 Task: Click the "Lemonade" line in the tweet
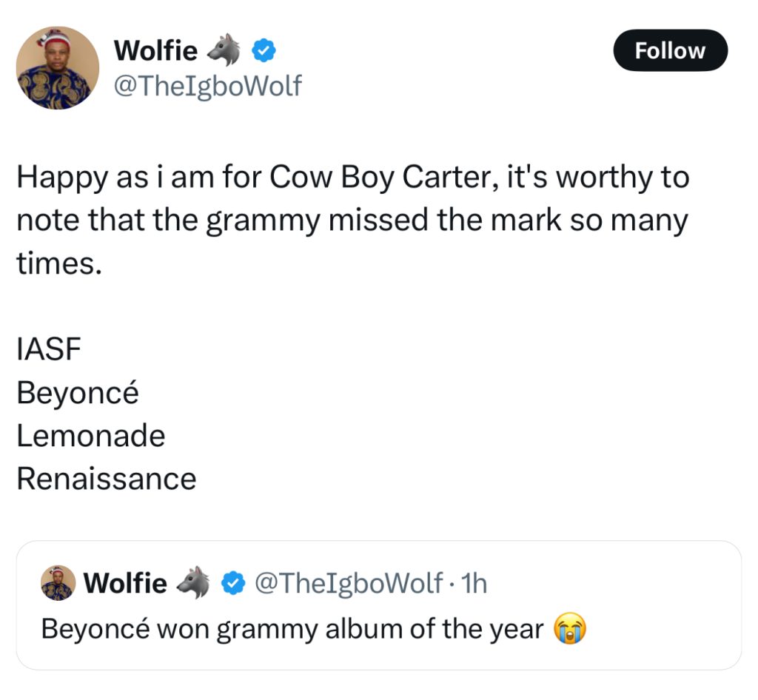(x=90, y=435)
